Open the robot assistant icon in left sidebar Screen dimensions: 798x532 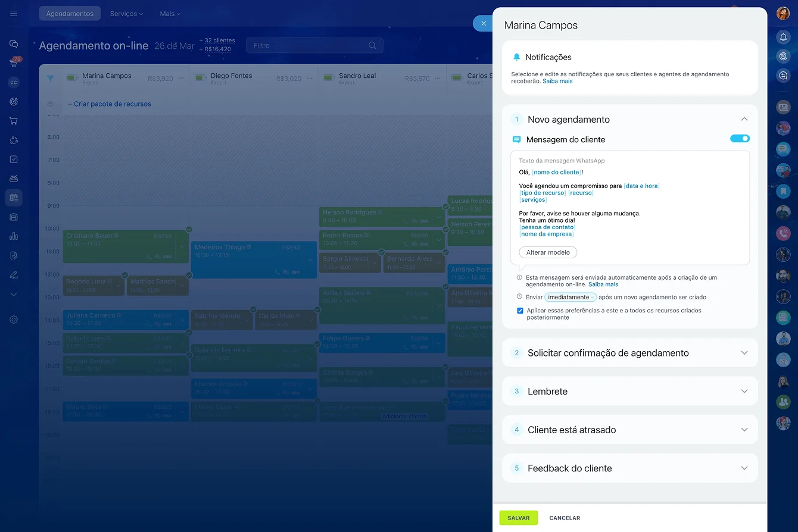tap(14, 179)
